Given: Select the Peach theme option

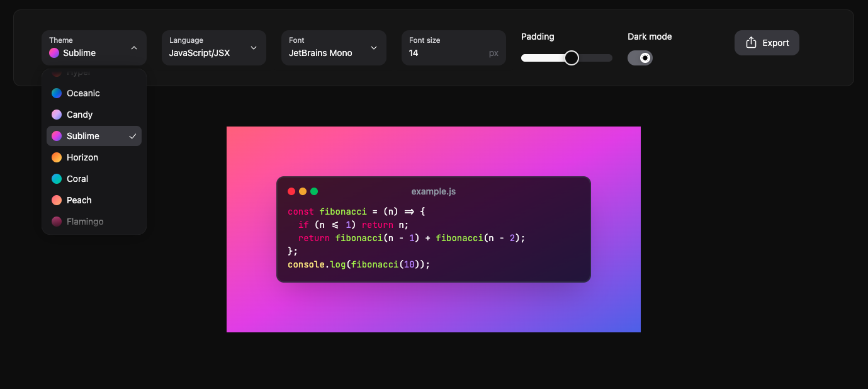Looking at the screenshot, I should (94, 200).
